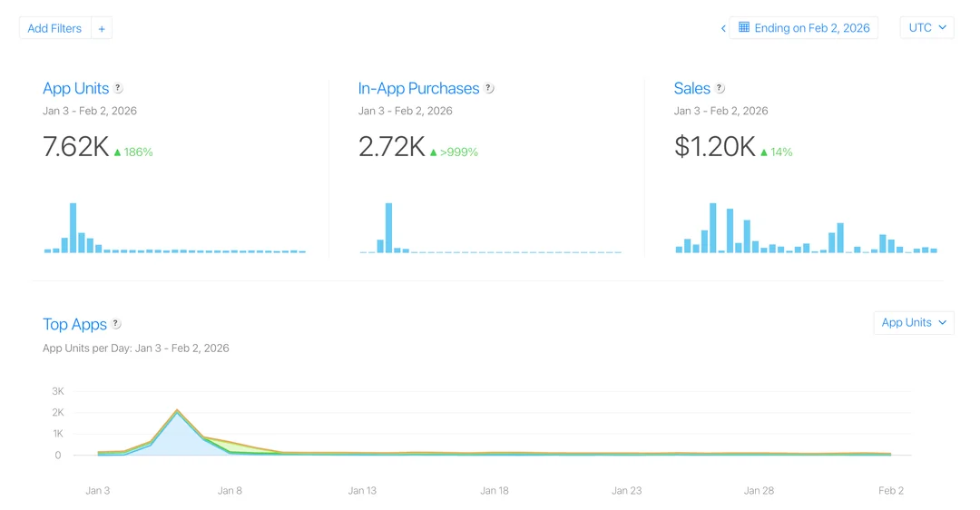Screen dimensions: 980x510
Task: Click the help icon beside Top Apps
Action: (116, 325)
